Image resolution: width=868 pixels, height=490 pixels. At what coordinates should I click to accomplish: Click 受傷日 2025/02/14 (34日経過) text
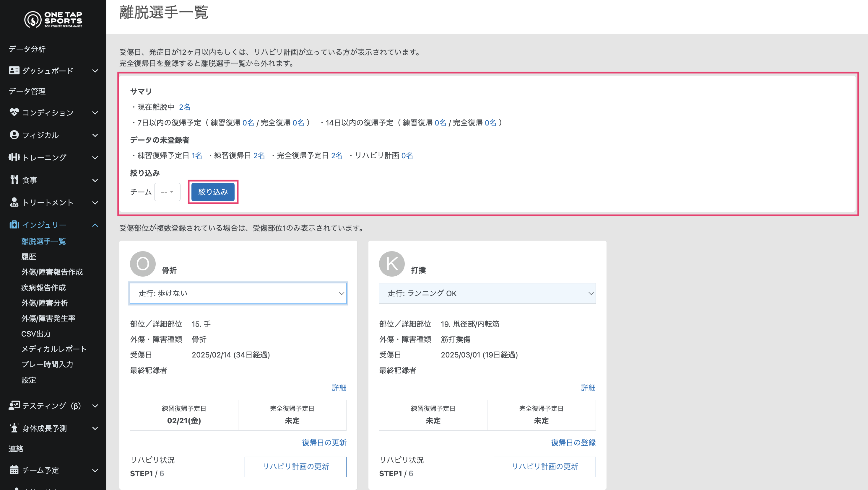(x=231, y=355)
